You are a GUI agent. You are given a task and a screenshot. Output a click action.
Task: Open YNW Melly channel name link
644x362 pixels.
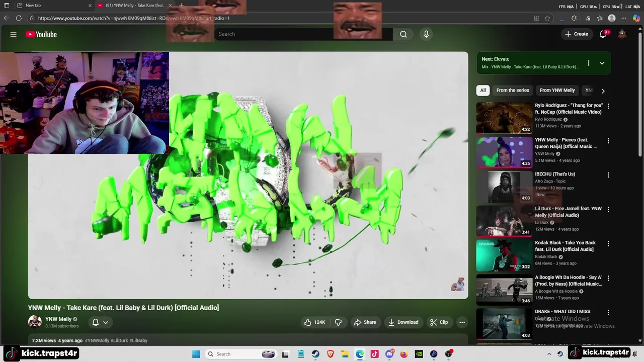point(58,319)
